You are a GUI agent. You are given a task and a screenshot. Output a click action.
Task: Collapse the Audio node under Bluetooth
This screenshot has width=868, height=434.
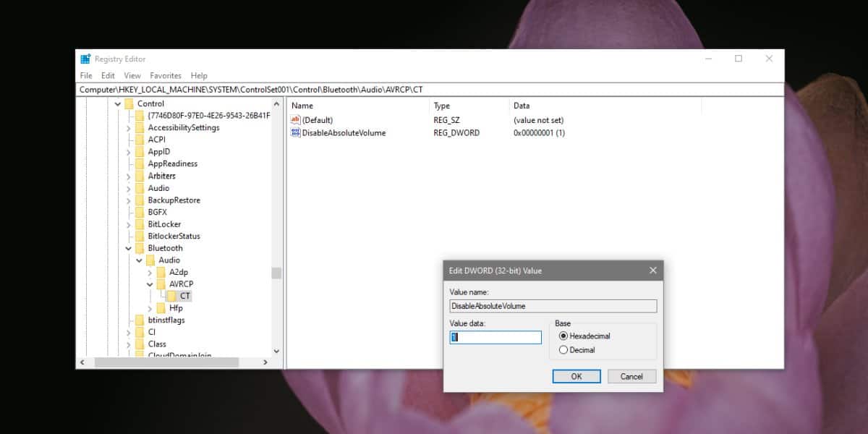point(140,260)
